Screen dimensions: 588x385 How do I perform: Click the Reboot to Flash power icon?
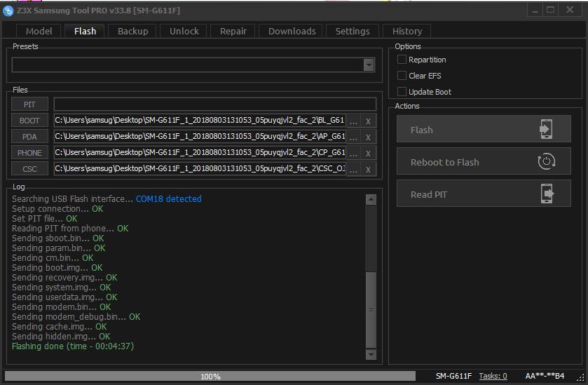(x=547, y=161)
